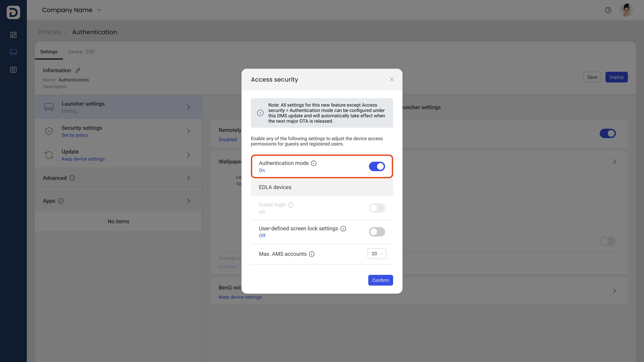Screen dimensions: 644x362
Task: Switch to the Device tab
Action: point(75,52)
